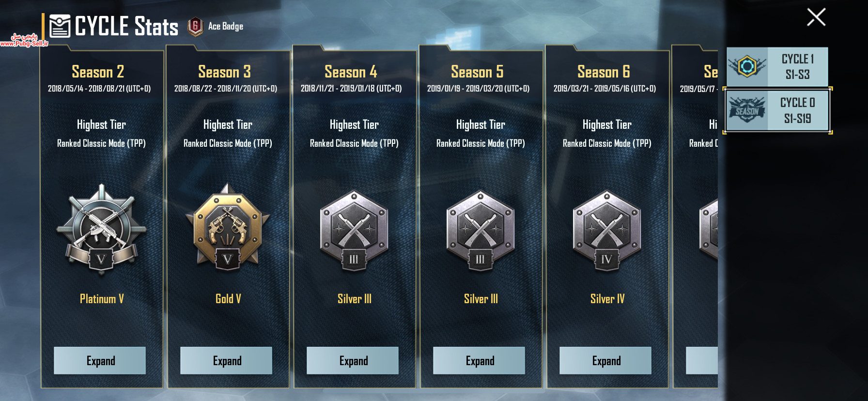Expand Season 6 stats
The image size is (868, 401).
[605, 360]
